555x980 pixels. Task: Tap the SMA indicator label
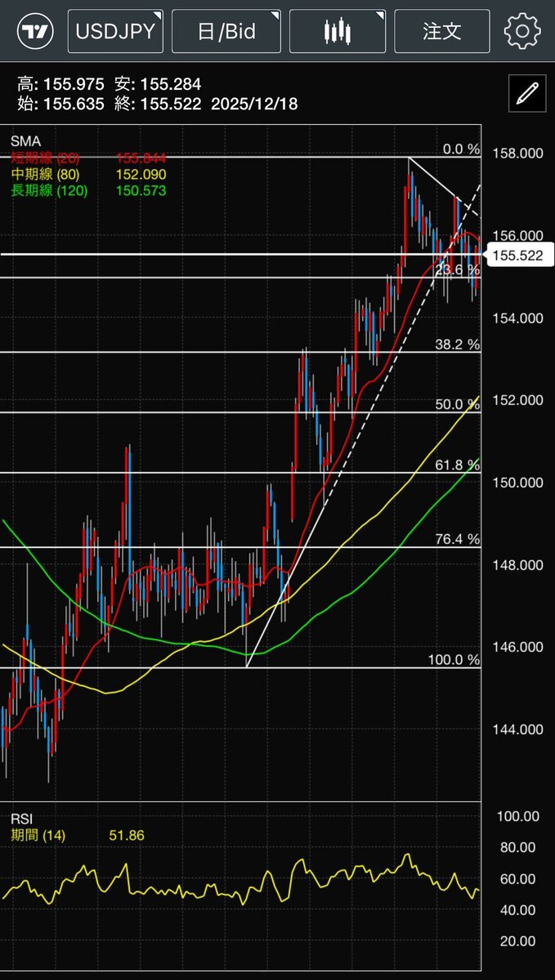(24, 141)
